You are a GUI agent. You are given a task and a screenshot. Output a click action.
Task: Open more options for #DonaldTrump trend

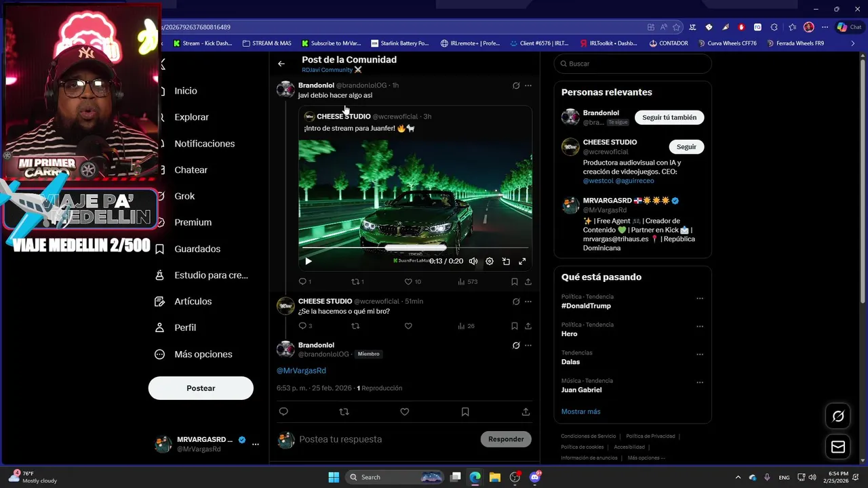tap(700, 298)
